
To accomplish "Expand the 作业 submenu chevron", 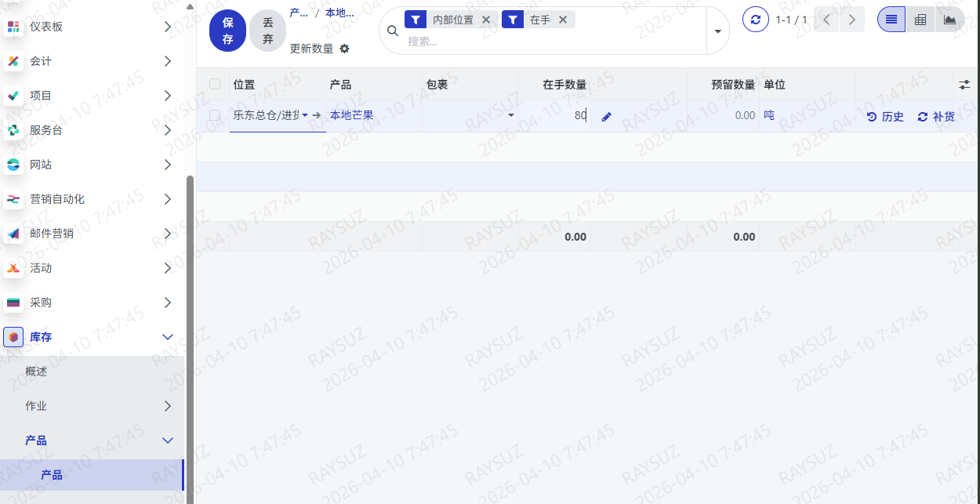I will 168,406.
